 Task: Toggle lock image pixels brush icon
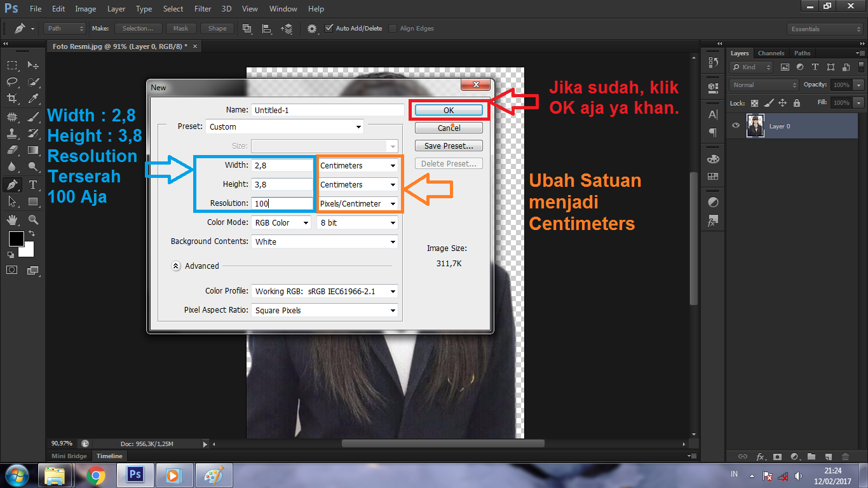(769, 102)
